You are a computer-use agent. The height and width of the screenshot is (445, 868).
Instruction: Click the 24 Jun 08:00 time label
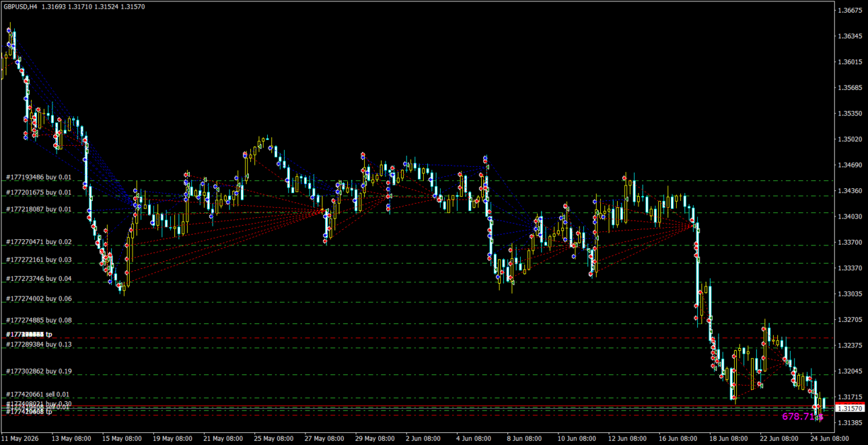click(830, 438)
